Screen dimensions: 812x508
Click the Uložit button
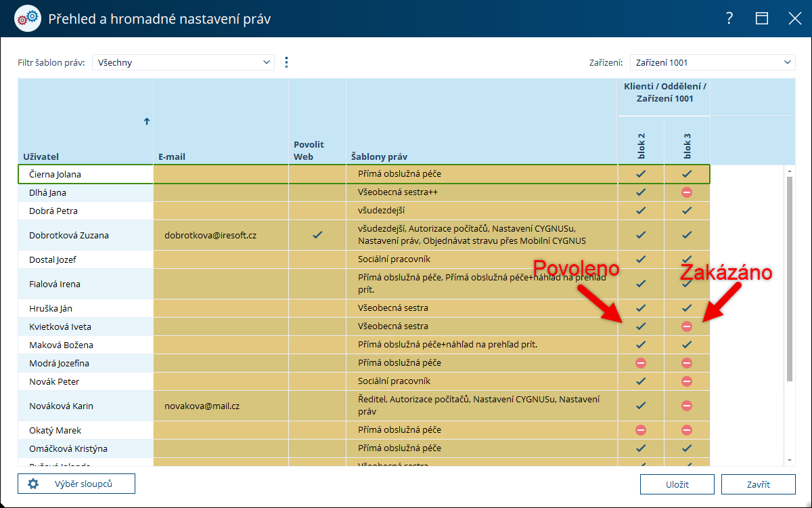pos(677,484)
